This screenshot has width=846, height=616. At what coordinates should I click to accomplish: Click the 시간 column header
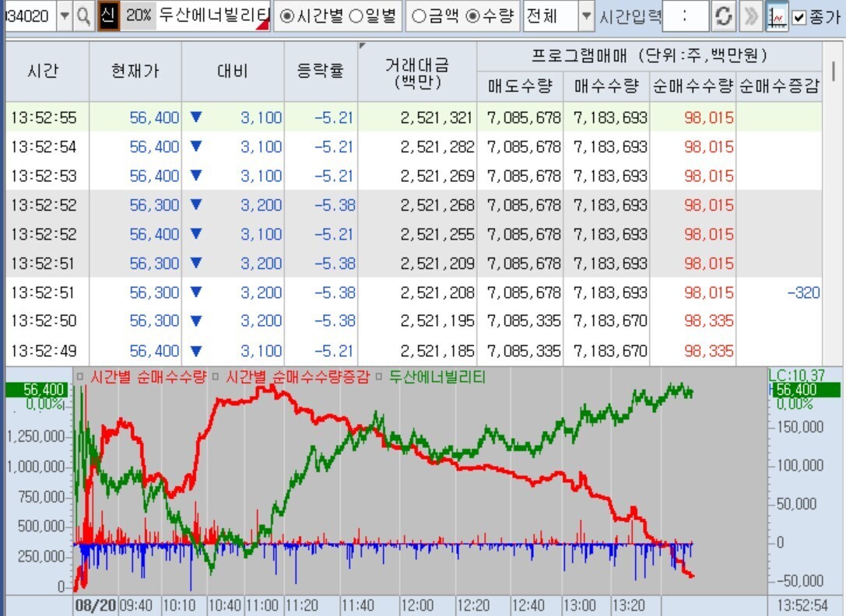click(47, 72)
